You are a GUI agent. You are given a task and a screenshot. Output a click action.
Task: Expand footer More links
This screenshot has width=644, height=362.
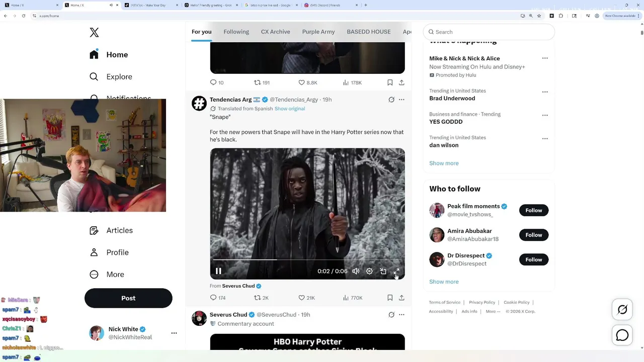click(x=493, y=311)
